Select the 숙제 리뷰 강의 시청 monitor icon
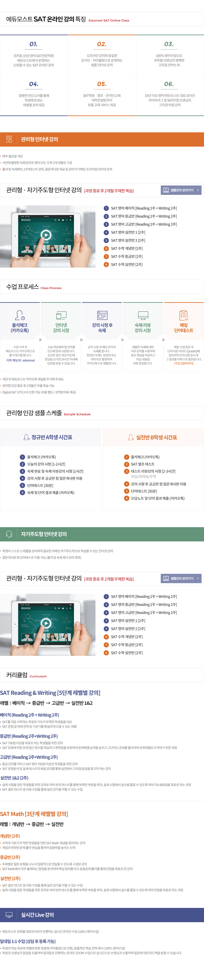The width and height of the screenshot is (204, 980). 143,315
